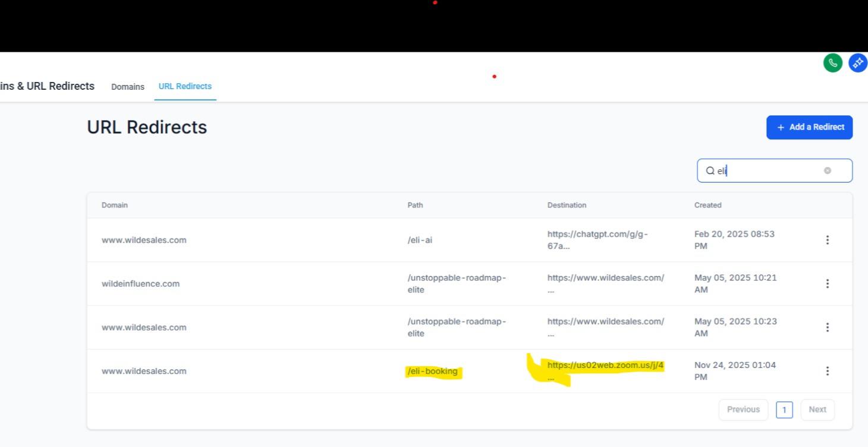This screenshot has height=447, width=868.
Task: Click the URL Redirects page heading
Action: tap(147, 127)
